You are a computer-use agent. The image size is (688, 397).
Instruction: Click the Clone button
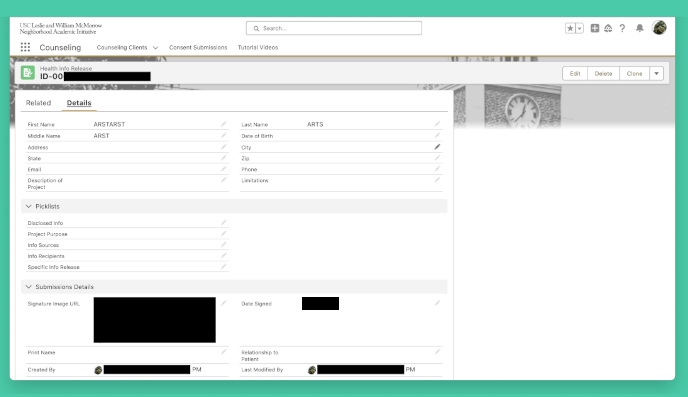(x=634, y=74)
